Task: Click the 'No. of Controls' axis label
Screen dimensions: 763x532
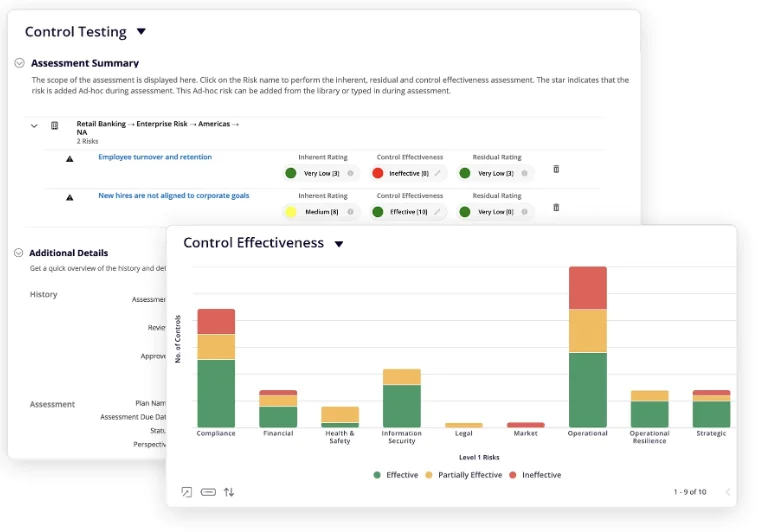Action: [x=178, y=339]
